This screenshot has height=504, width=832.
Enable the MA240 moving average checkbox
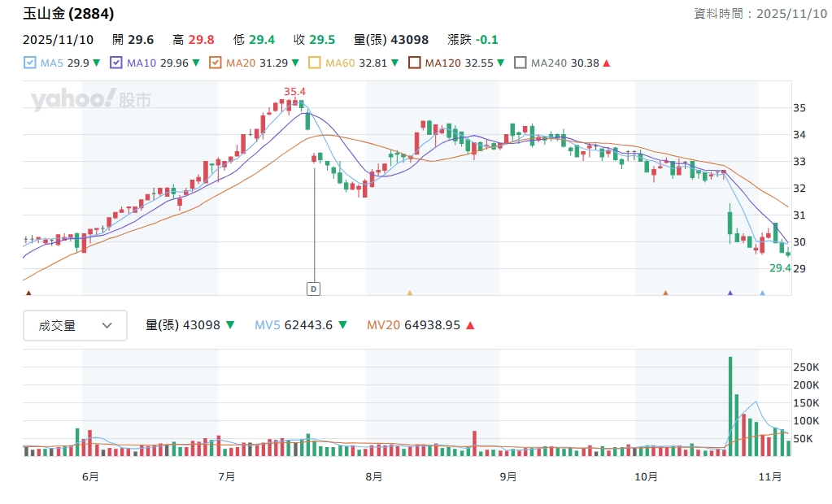click(521, 63)
